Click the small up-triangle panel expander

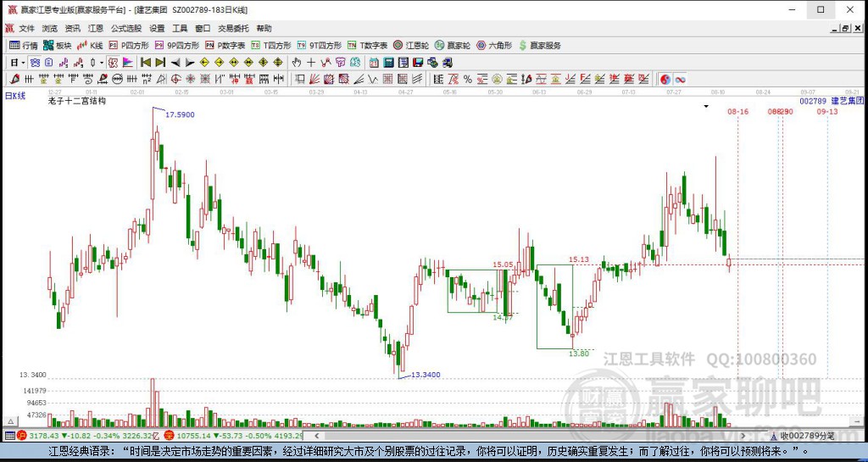point(8,420)
